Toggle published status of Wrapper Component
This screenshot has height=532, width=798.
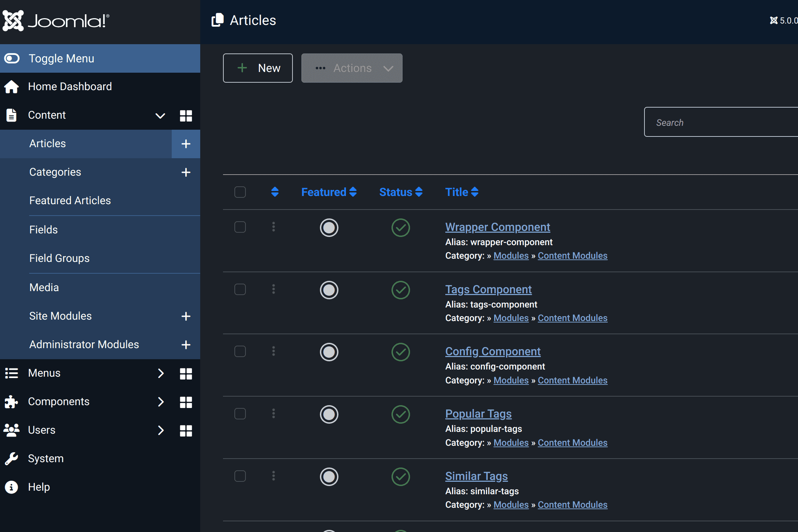pyautogui.click(x=401, y=228)
